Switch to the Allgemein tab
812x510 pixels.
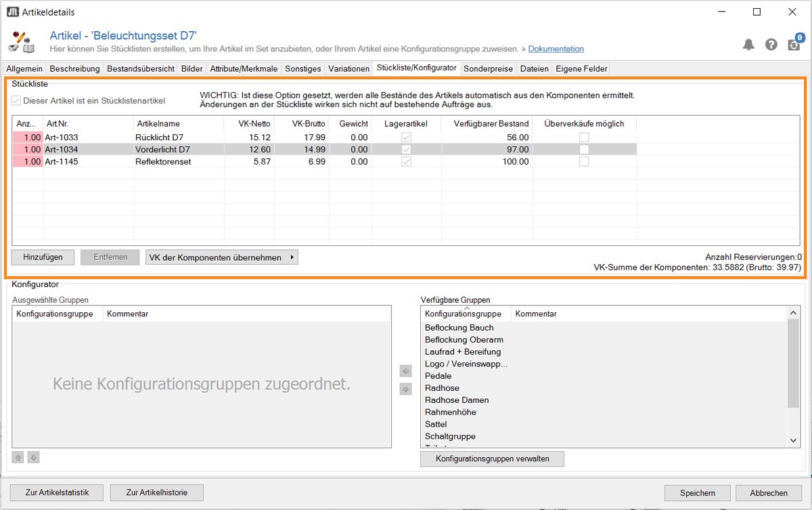pos(24,68)
